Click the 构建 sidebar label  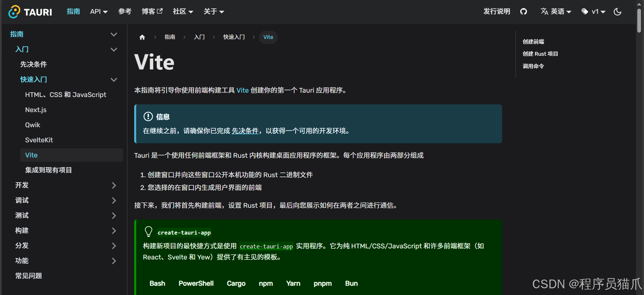pyautogui.click(x=22, y=231)
